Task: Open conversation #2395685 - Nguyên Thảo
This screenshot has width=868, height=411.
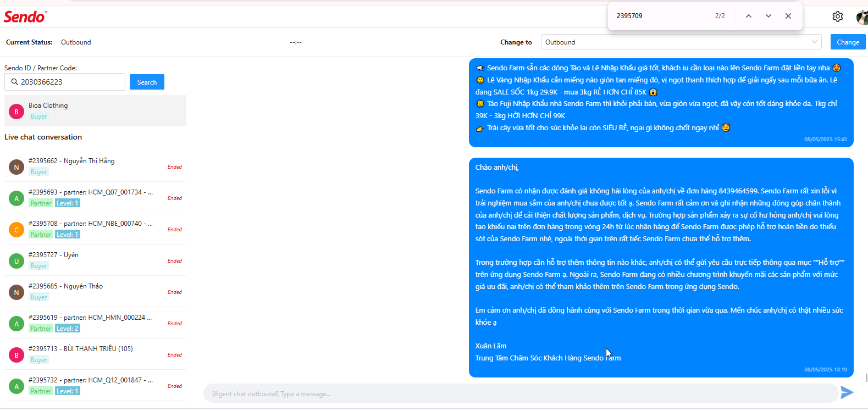Action: tap(95, 292)
